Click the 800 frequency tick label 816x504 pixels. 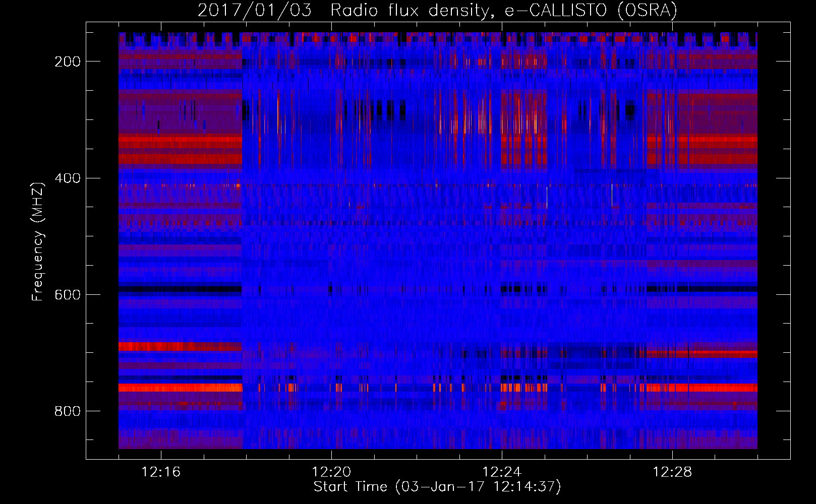pos(68,411)
